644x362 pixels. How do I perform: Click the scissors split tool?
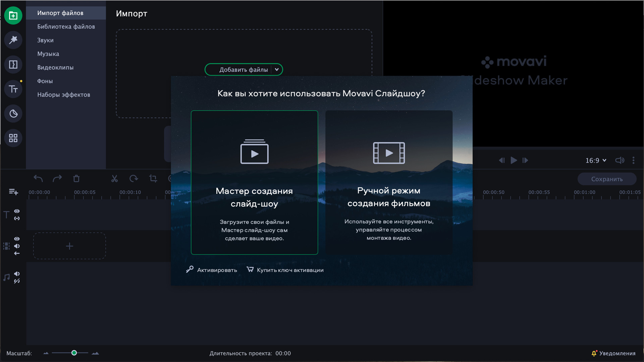[x=114, y=179]
